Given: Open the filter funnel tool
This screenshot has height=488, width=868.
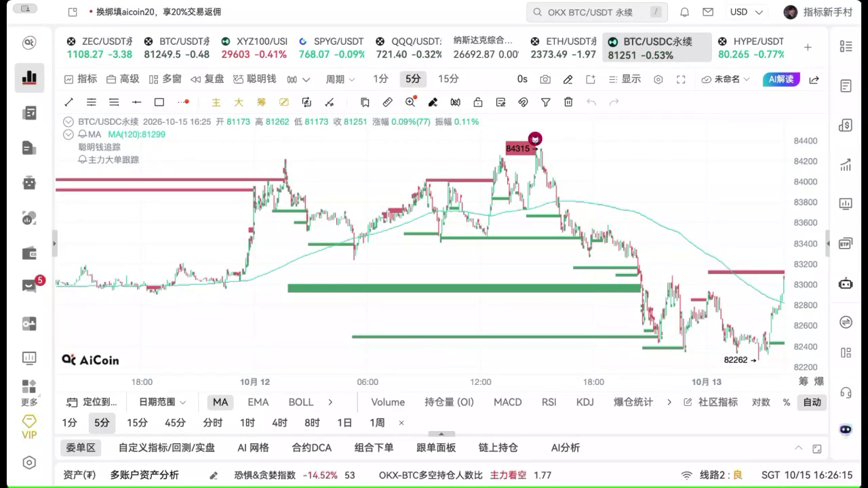Looking at the screenshot, I should point(545,102).
